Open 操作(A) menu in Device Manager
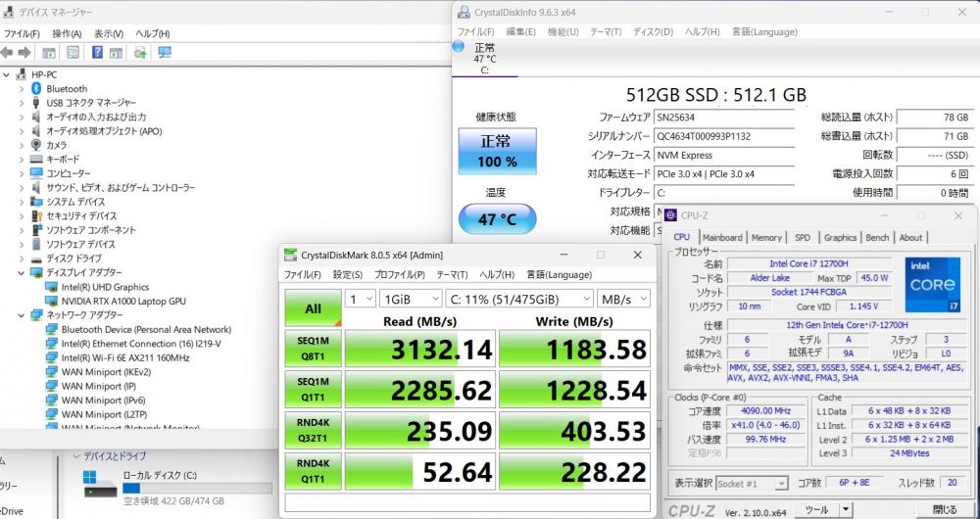The image size is (980, 519). [x=67, y=33]
